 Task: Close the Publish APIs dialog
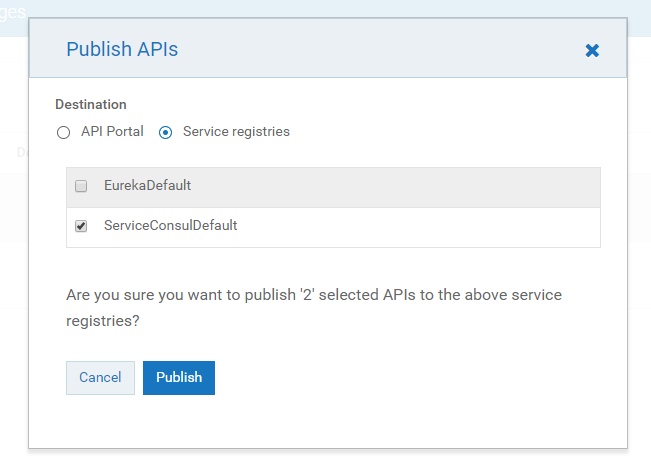(592, 50)
